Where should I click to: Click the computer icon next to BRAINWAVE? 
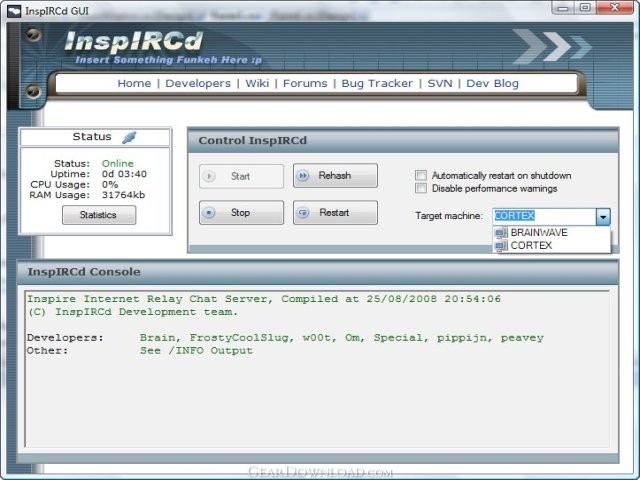point(501,233)
